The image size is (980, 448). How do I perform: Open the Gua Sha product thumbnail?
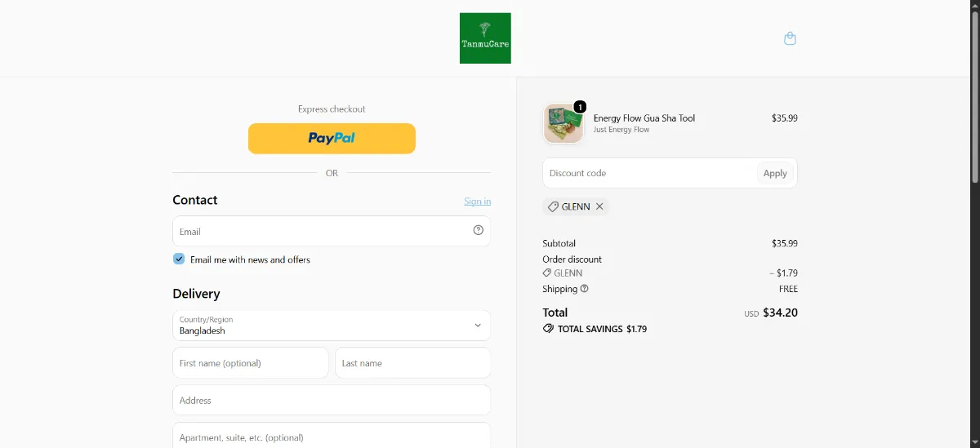click(563, 123)
